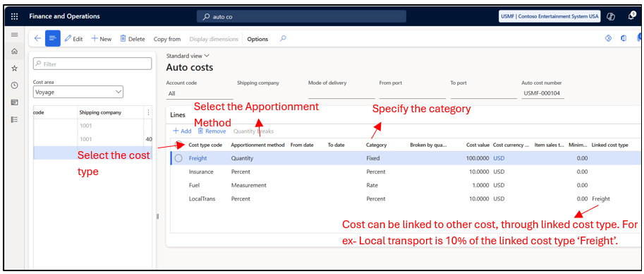The width and height of the screenshot is (644, 274).
Task: Open the Power Apps diamond icon
Action: click(609, 38)
